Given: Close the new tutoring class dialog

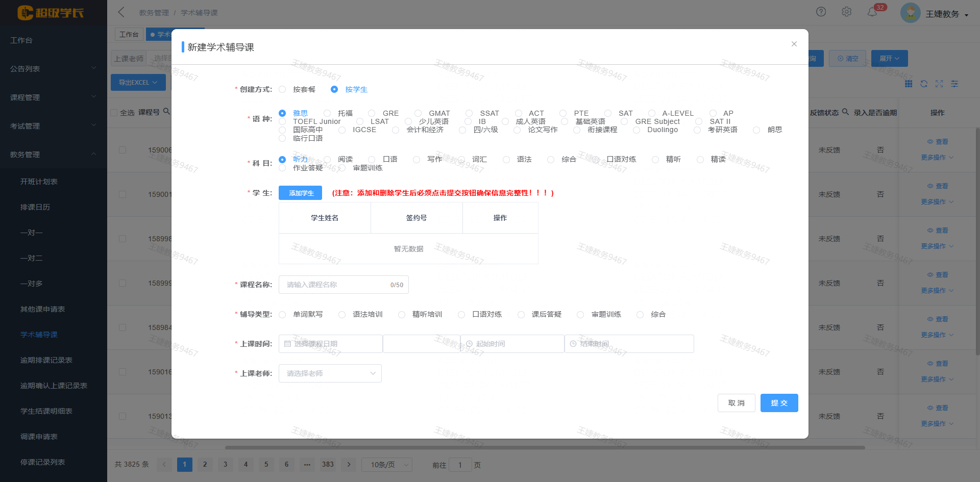Looking at the screenshot, I should click(x=794, y=44).
